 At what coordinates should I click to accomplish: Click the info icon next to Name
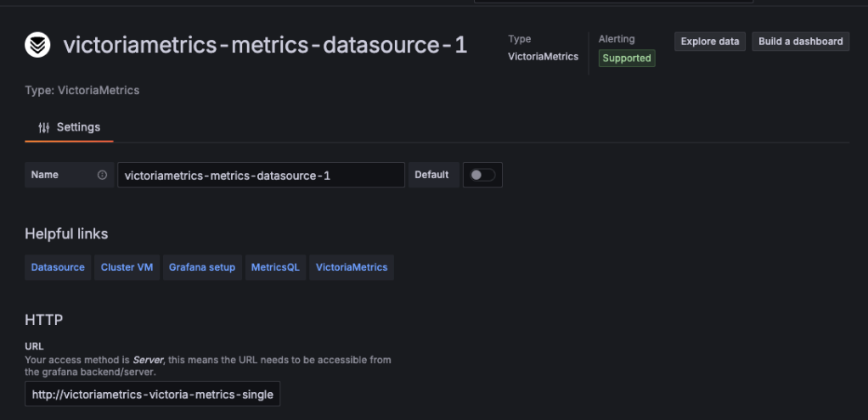pyautogui.click(x=102, y=175)
